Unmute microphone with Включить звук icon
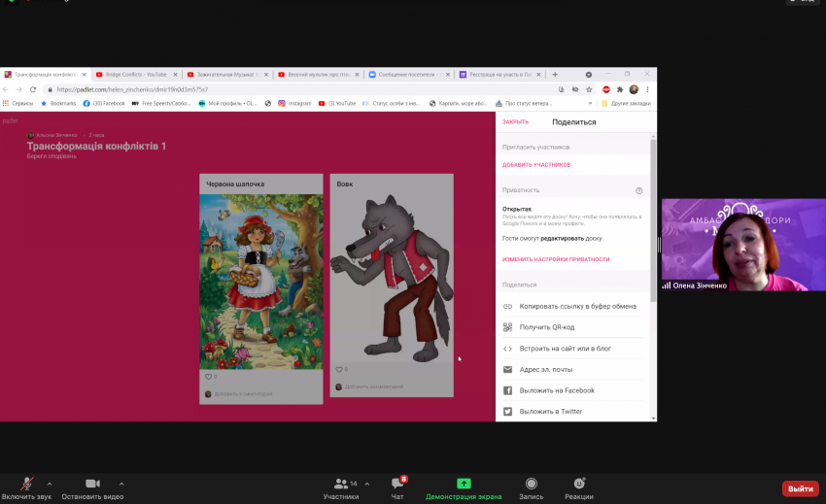Viewport: 826px width, 504px height. click(26, 484)
